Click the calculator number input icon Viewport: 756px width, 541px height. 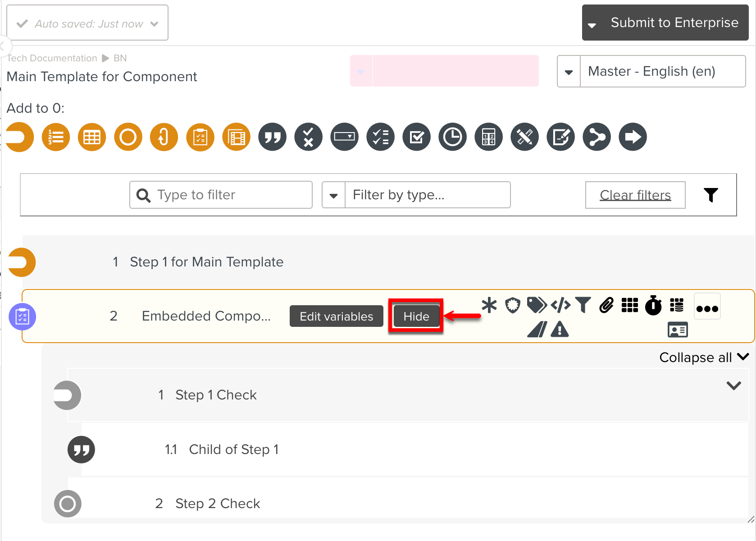tap(488, 137)
